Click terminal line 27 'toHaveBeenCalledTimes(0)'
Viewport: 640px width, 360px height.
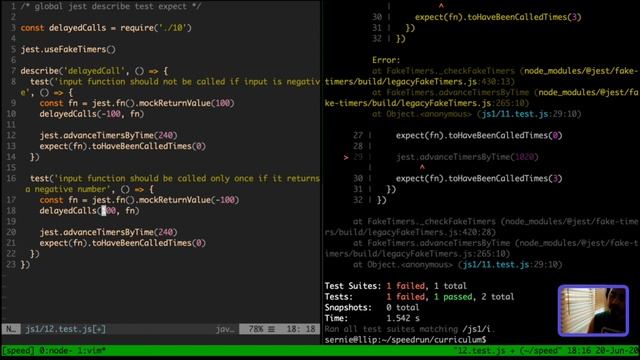505,136
